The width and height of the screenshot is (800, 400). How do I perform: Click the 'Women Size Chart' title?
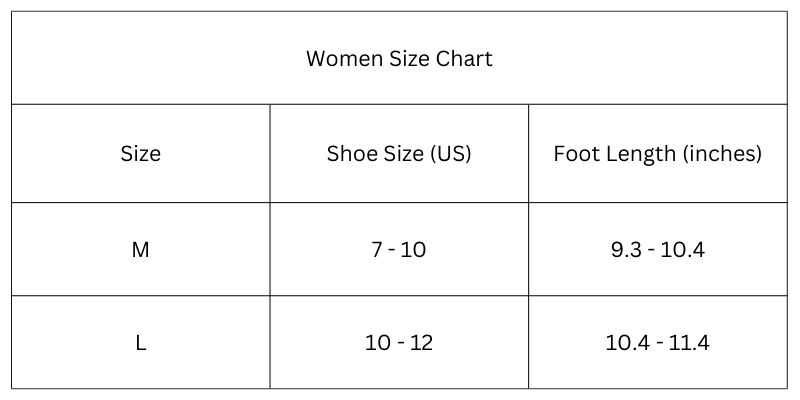tap(399, 58)
